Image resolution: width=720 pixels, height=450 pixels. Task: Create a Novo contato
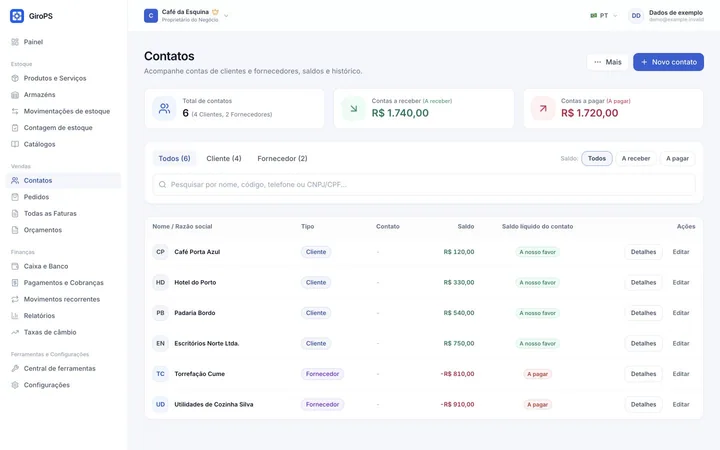(668, 62)
